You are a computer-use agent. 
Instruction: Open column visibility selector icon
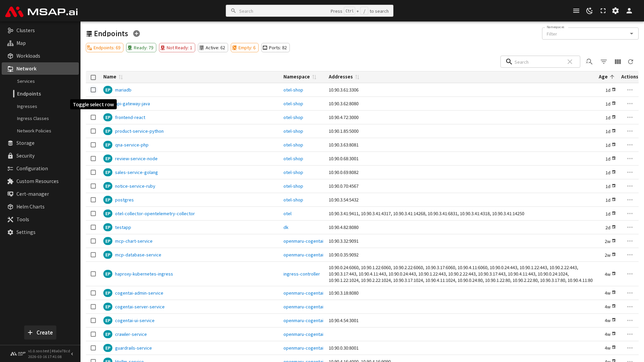[618, 62]
